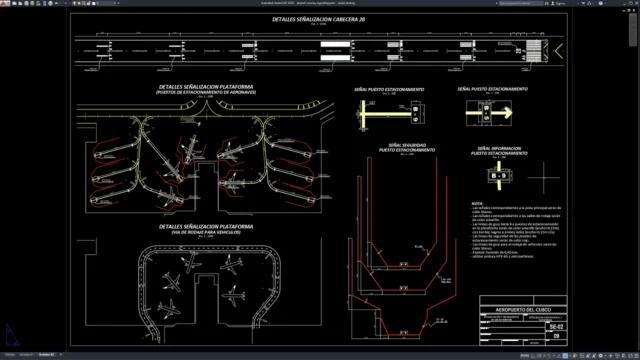640x360 pixels.
Task: Click the Undo arrow icon
Action: (x=57, y=3)
